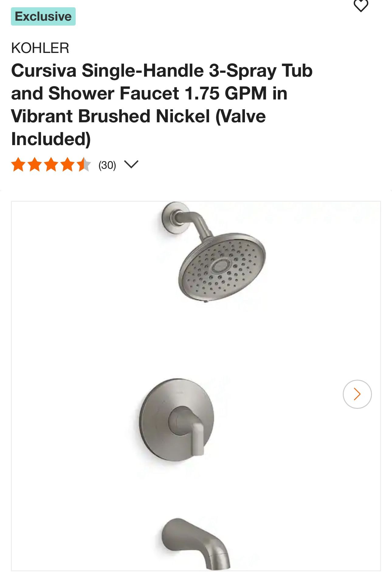Click the first orange rating star
Image resolution: width=392 pixels, height=578 pixels.
(x=18, y=165)
